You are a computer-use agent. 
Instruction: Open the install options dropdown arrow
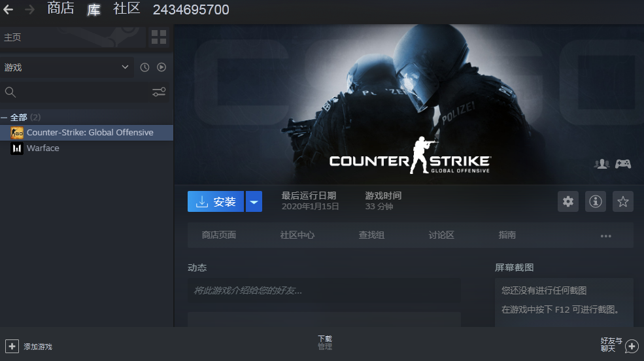tap(254, 201)
